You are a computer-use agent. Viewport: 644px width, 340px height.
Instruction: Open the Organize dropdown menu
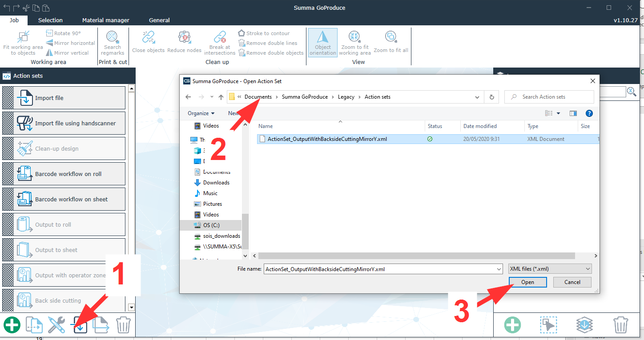[201, 113]
